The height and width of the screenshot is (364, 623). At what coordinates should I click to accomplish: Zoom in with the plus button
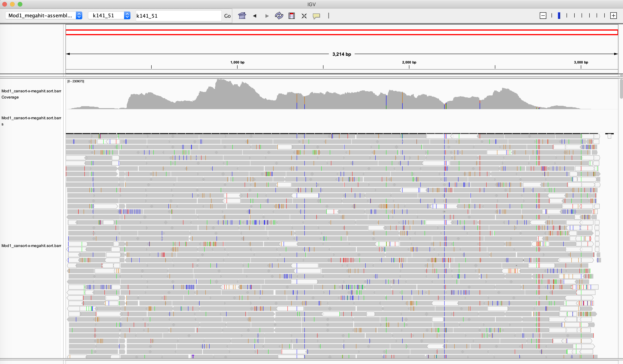click(613, 16)
